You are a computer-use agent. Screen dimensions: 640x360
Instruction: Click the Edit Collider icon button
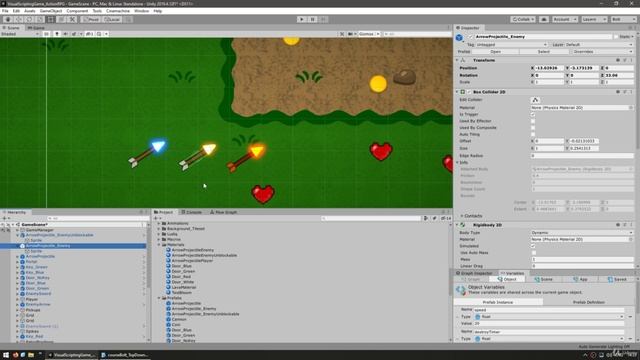pos(535,100)
